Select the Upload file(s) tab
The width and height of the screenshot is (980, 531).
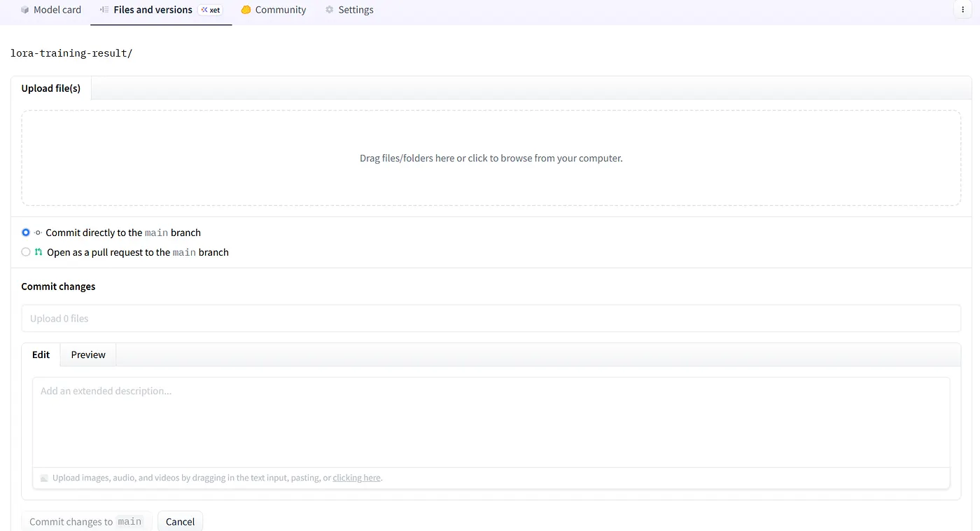tap(51, 88)
